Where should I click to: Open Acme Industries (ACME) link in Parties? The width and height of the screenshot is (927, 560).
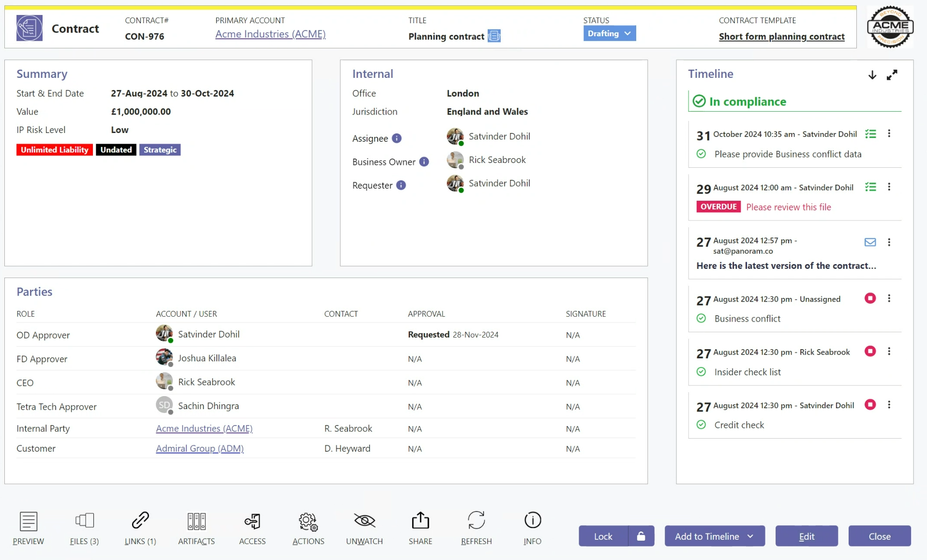point(204,428)
